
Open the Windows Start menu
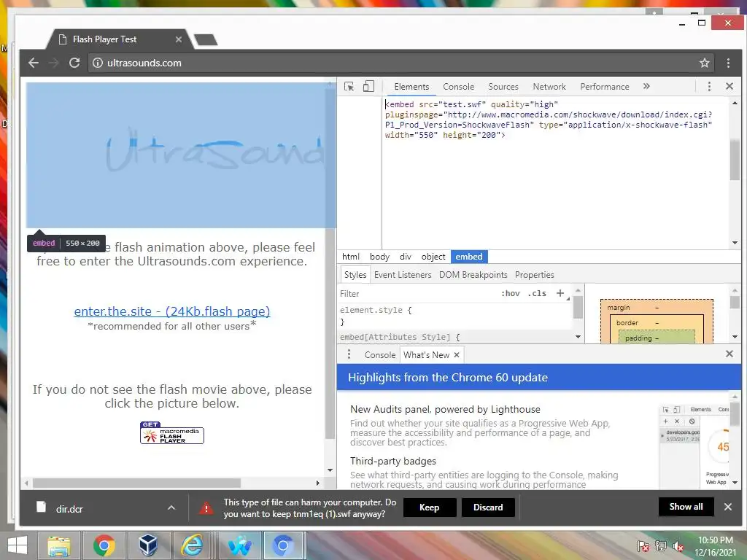(18, 545)
